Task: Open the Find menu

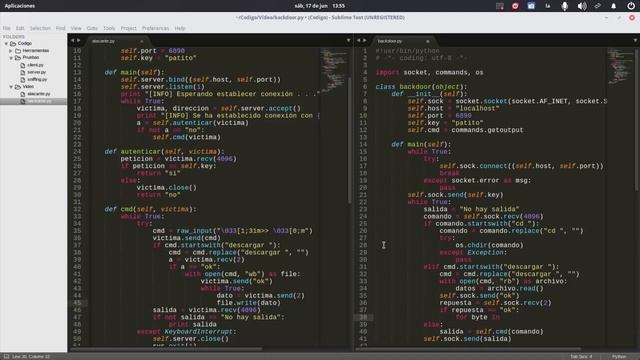Action: [x=60, y=28]
